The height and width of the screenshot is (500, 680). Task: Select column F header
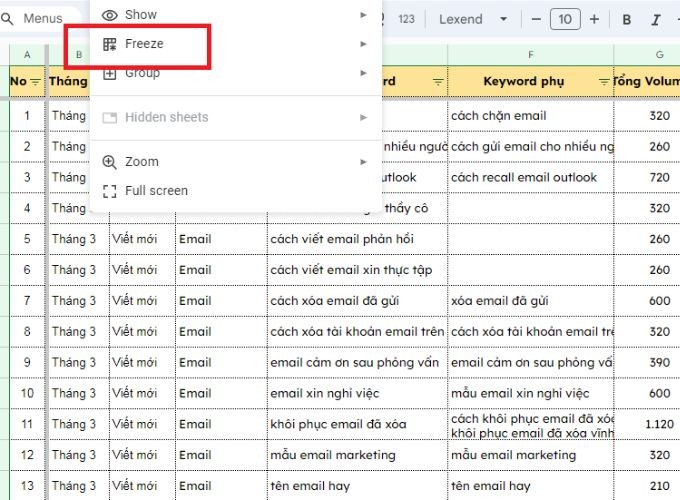tap(530, 55)
